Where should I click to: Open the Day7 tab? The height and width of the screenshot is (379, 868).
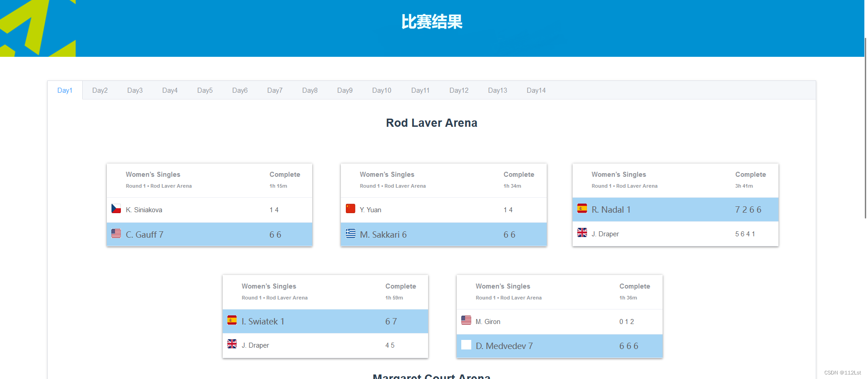click(275, 90)
